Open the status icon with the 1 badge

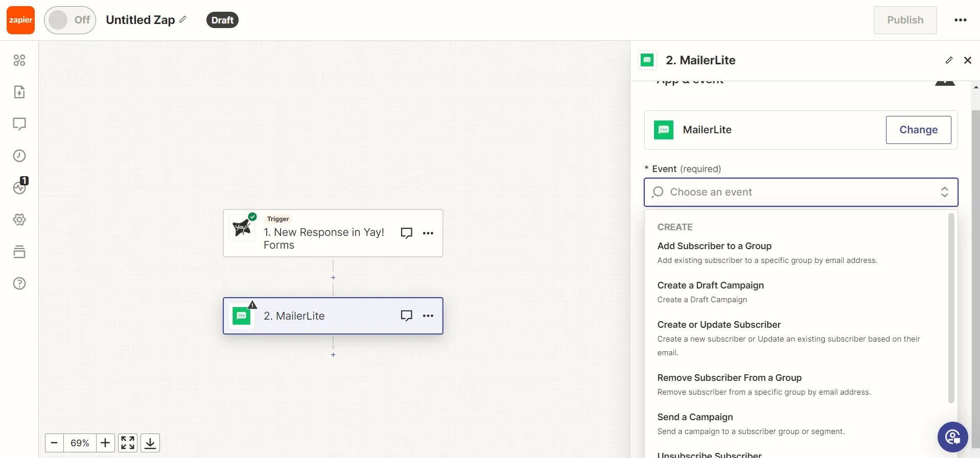[x=20, y=187]
